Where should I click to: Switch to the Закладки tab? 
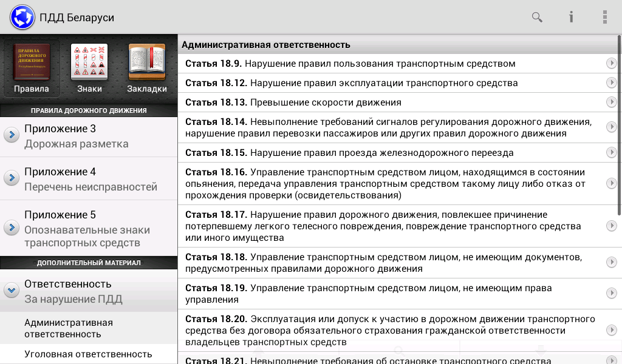(147, 69)
